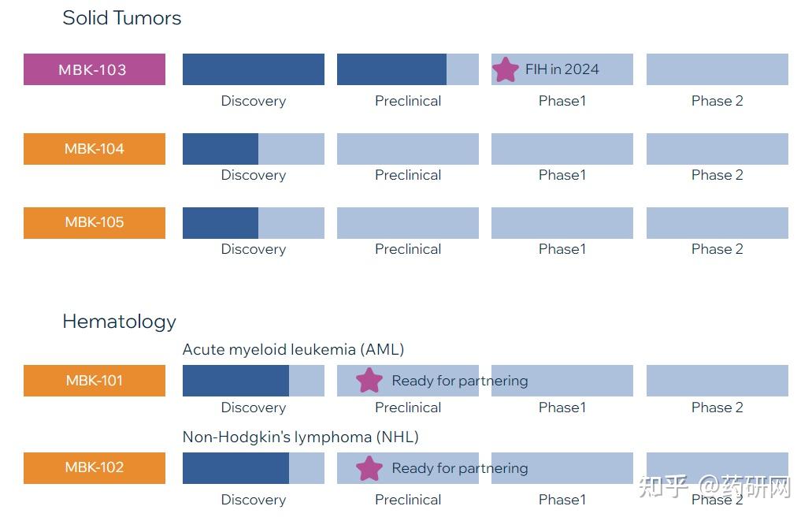Choose the MBK-105 pipeline label
Screen dimensions: 812x521
click(x=95, y=222)
